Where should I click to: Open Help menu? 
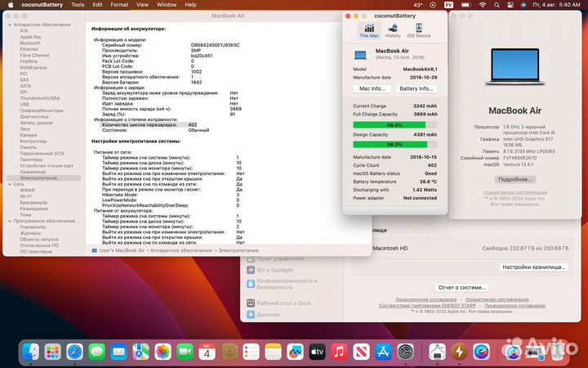tap(190, 5)
